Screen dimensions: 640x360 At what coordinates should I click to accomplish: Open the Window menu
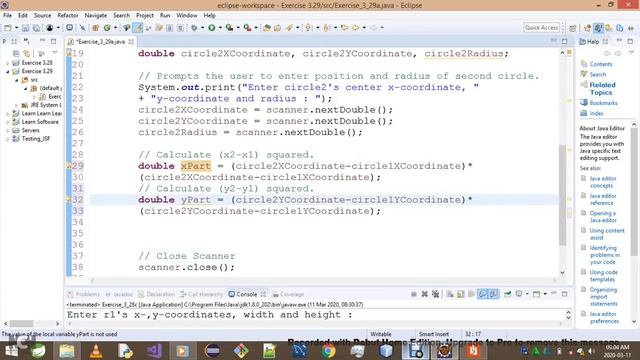click(x=187, y=16)
